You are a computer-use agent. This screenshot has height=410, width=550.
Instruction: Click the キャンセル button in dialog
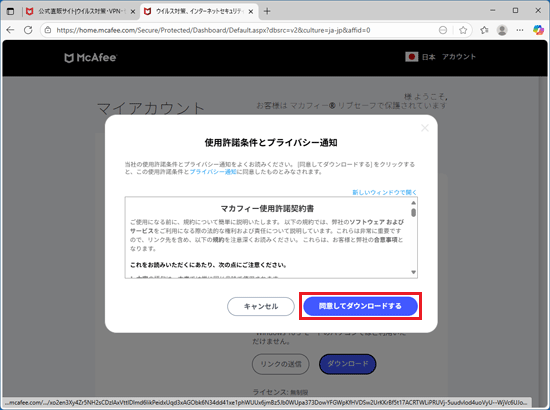point(261,306)
